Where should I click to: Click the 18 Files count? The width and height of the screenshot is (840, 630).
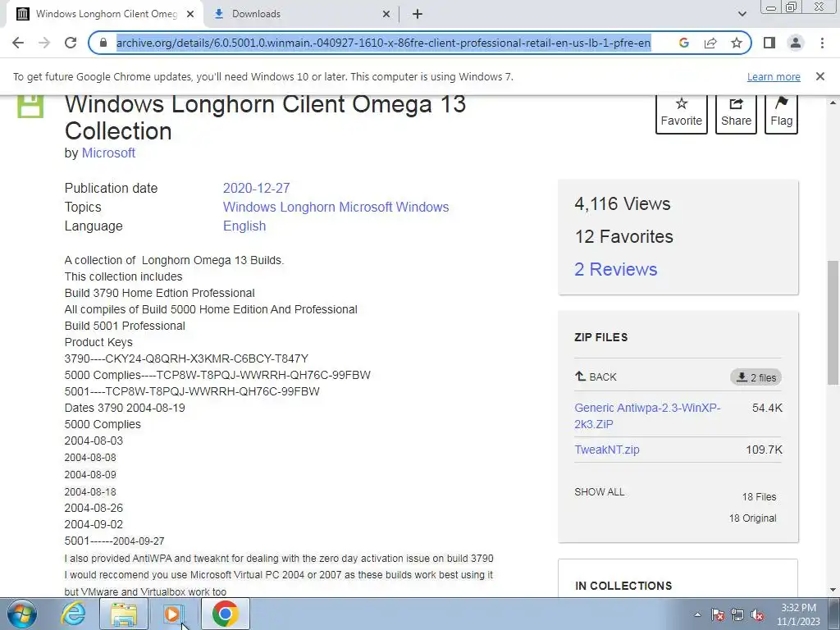click(x=759, y=496)
